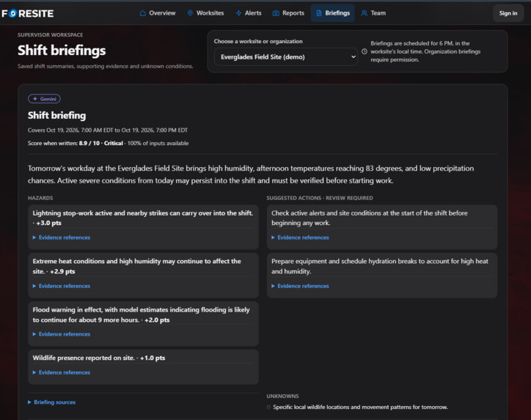Click the 'SUPERVISOR WORKSPACE' label
Screen dimensions: 531x420
tap(50, 35)
